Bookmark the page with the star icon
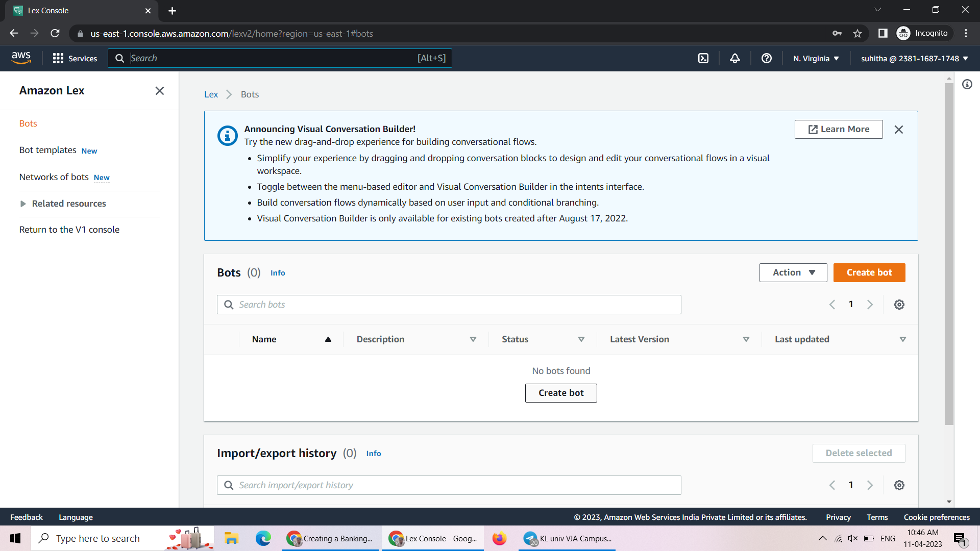This screenshot has width=980, height=551. [x=857, y=33]
